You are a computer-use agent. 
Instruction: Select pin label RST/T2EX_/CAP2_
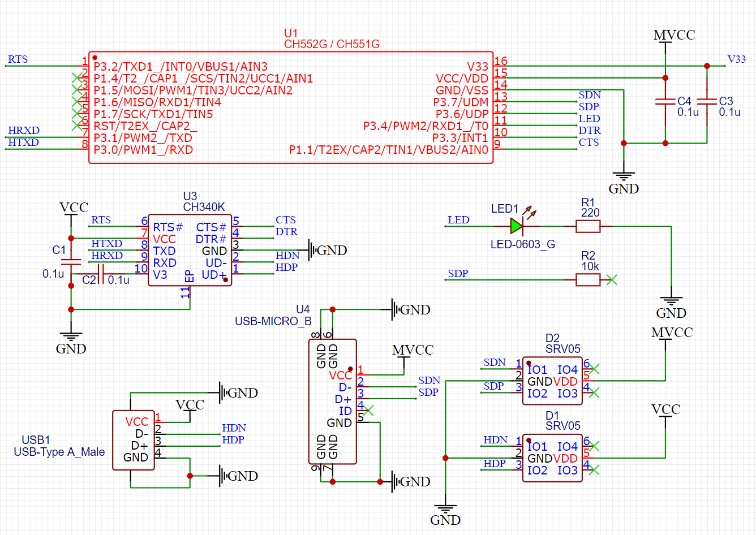click(x=145, y=126)
